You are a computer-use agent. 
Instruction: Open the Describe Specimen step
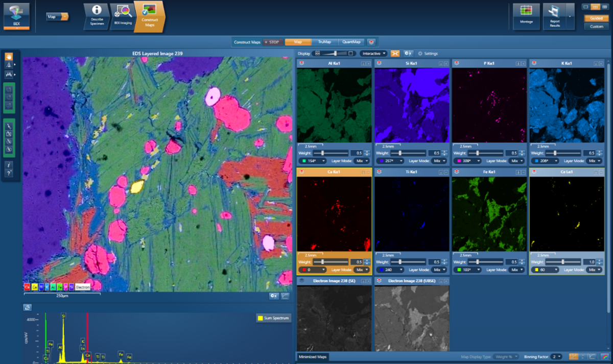point(97,15)
